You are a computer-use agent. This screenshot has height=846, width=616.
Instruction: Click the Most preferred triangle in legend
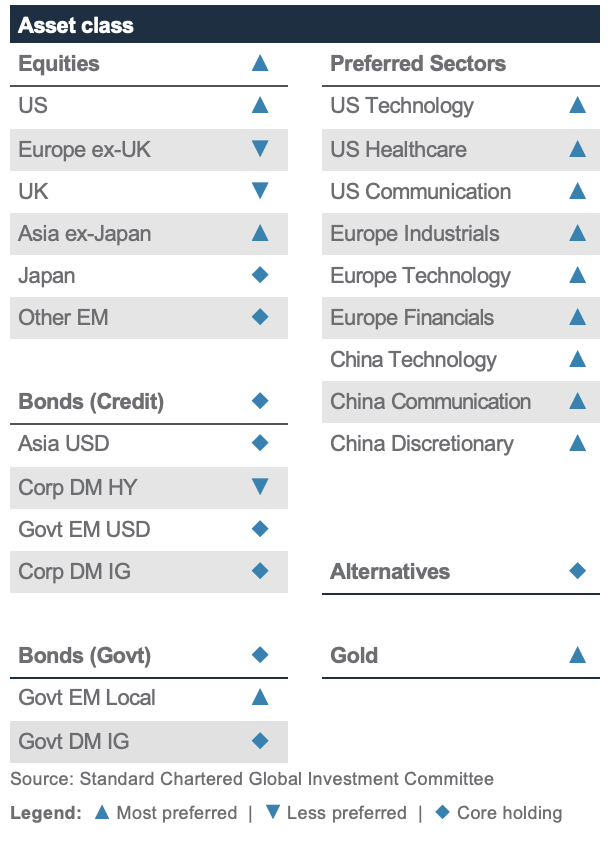click(x=101, y=813)
